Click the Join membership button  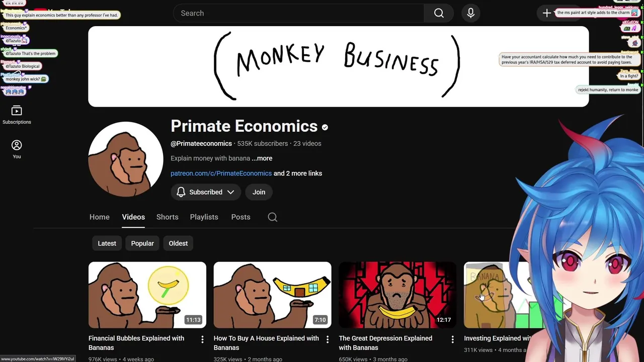point(259,192)
